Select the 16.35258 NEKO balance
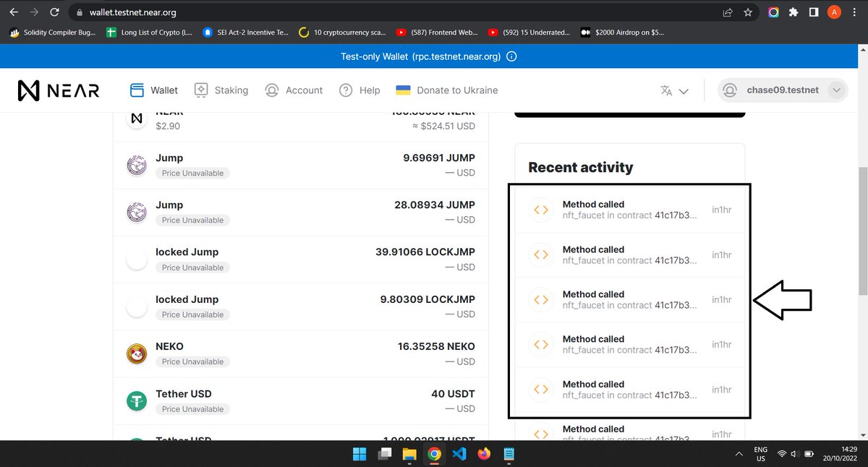The width and height of the screenshot is (868, 467). tap(436, 346)
